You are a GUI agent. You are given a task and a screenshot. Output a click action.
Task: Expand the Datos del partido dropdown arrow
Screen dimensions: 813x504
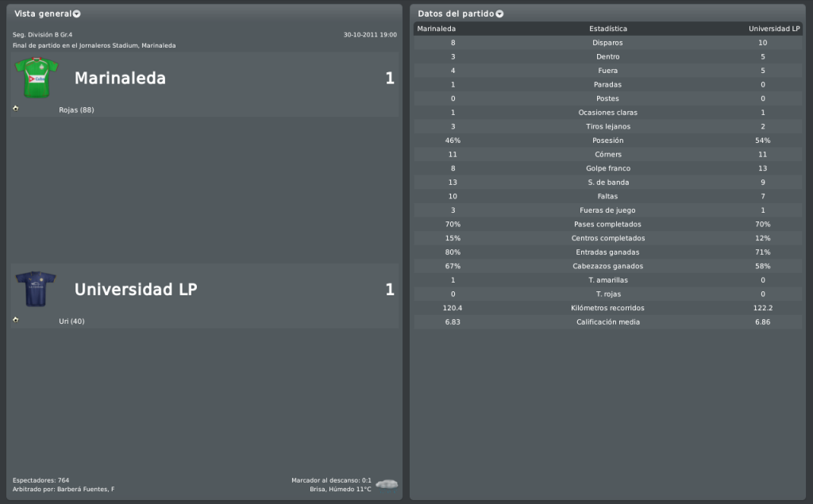point(499,14)
